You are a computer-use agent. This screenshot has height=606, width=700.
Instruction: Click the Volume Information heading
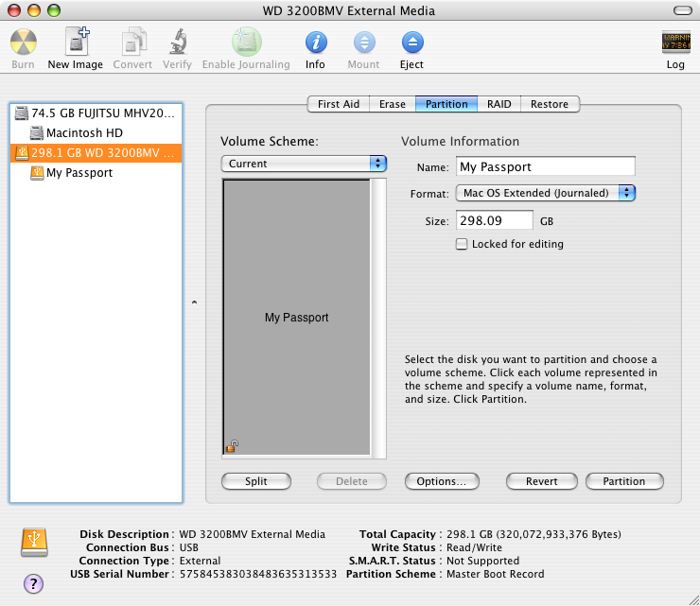tap(461, 142)
